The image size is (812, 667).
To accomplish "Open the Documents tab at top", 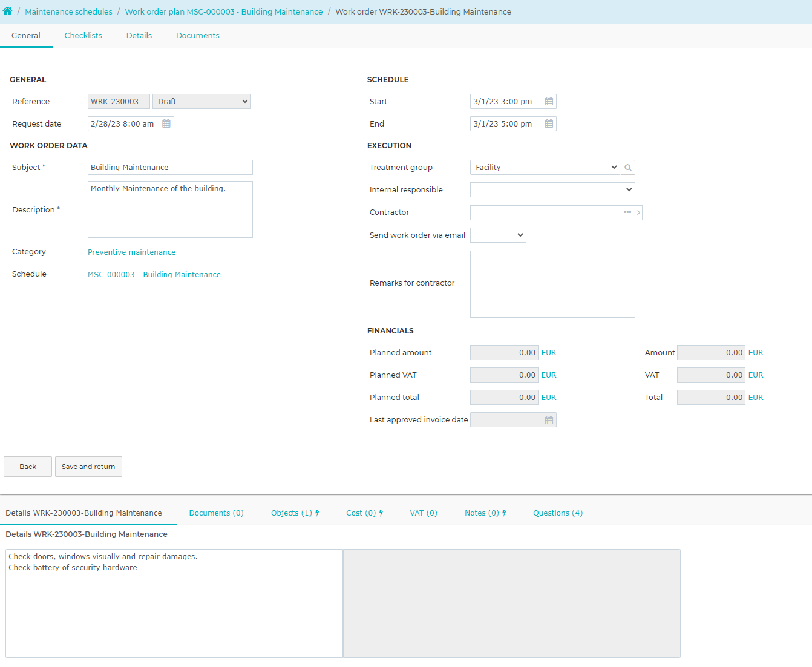I will [x=198, y=36].
